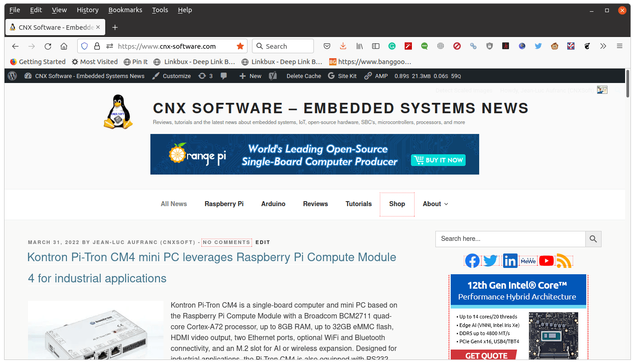Click the green chat bubble extension icon

pos(425,46)
